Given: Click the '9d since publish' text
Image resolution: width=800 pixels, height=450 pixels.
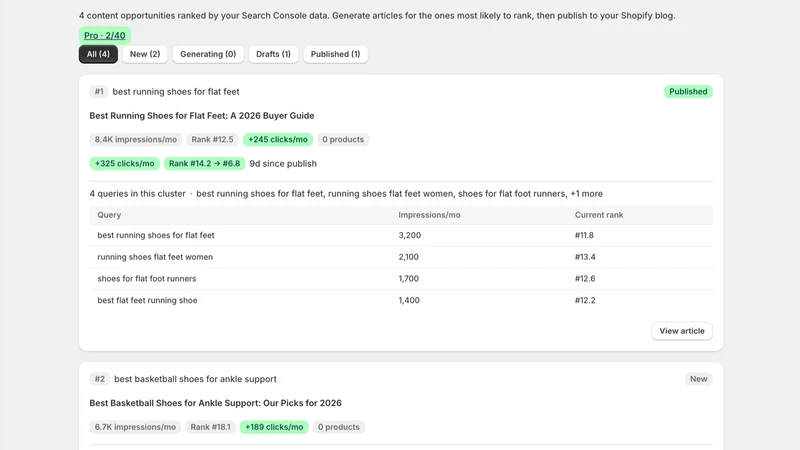Looking at the screenshot, I should coord(283,163).
